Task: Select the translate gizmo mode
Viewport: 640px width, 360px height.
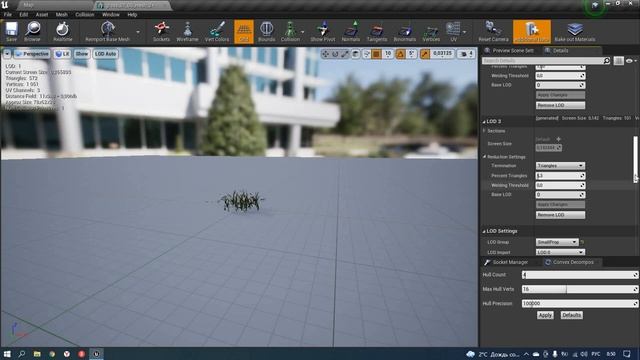Action: pyautogui.click(x=325, y=54)
